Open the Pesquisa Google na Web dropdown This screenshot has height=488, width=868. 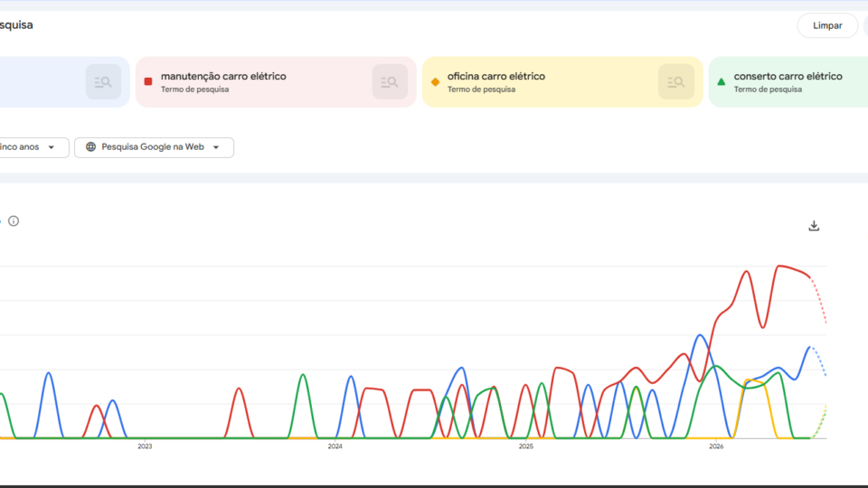click(x=154, y=147)
